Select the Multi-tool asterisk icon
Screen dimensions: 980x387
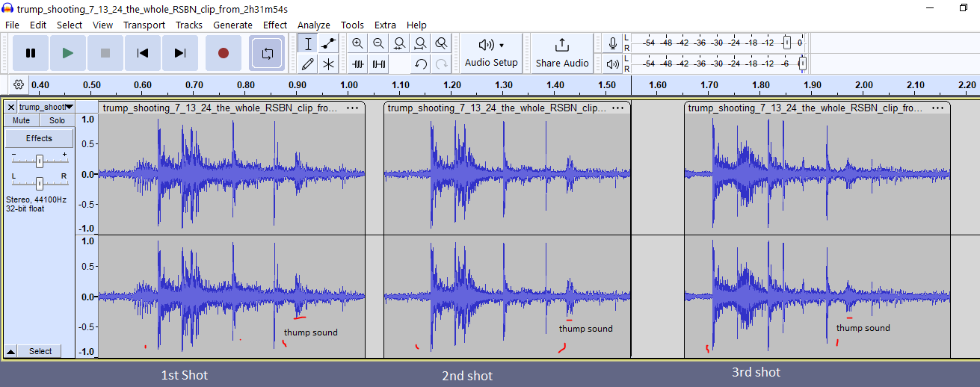tap(328, 64)
